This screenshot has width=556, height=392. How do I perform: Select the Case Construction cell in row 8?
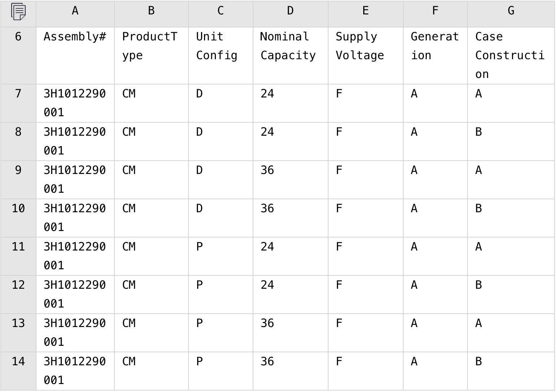point(511,141)
